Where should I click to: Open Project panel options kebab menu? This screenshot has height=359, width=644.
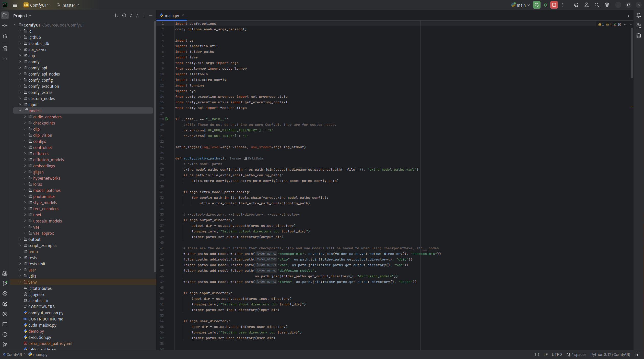[x=144, y=15]
